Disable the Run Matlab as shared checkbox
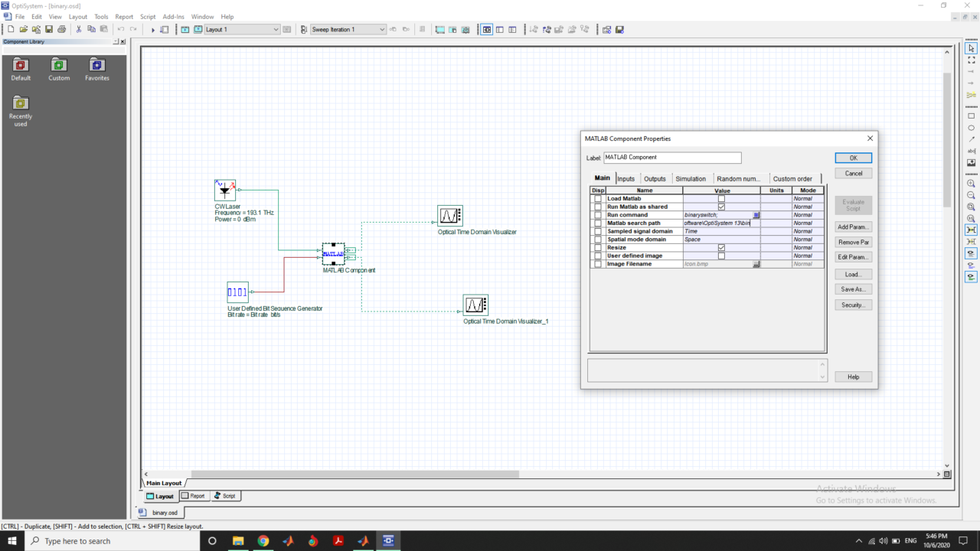Screen dimensions: 980x551 click(x=720, y=207)
